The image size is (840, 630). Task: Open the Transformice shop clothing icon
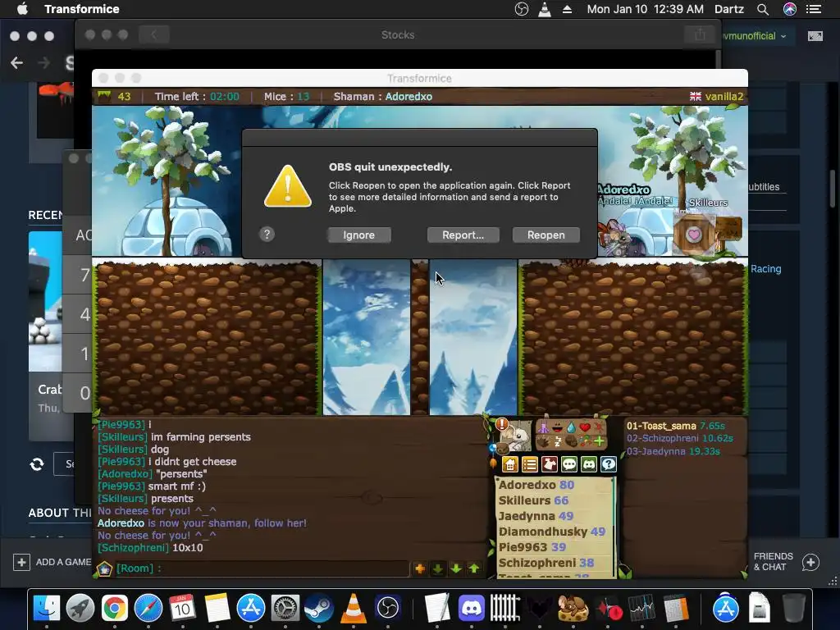tap(550, 464)
